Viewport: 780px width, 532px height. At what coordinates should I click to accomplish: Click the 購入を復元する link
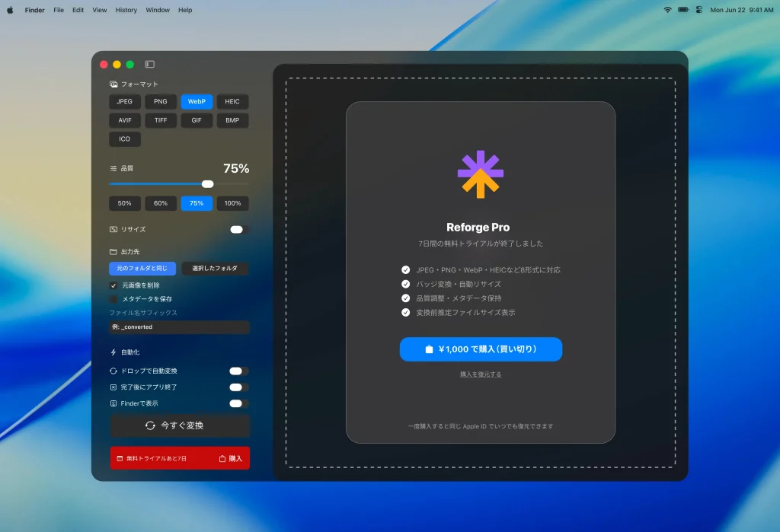(480, 374)
